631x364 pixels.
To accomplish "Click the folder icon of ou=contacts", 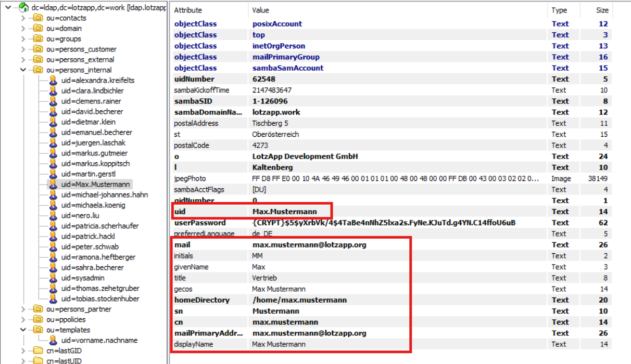I will 38,18.
